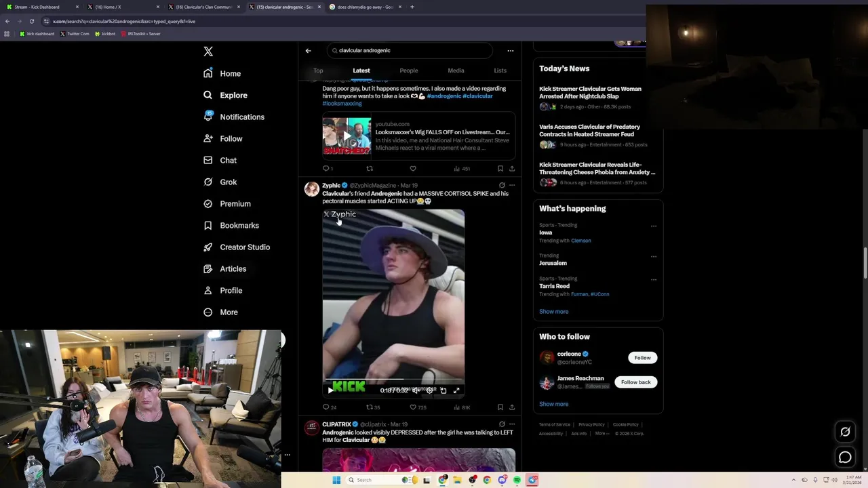The height and width of the screenshot is (488, 868).
Task: Open Chat in the sidebar
Action: pos(220,160)
